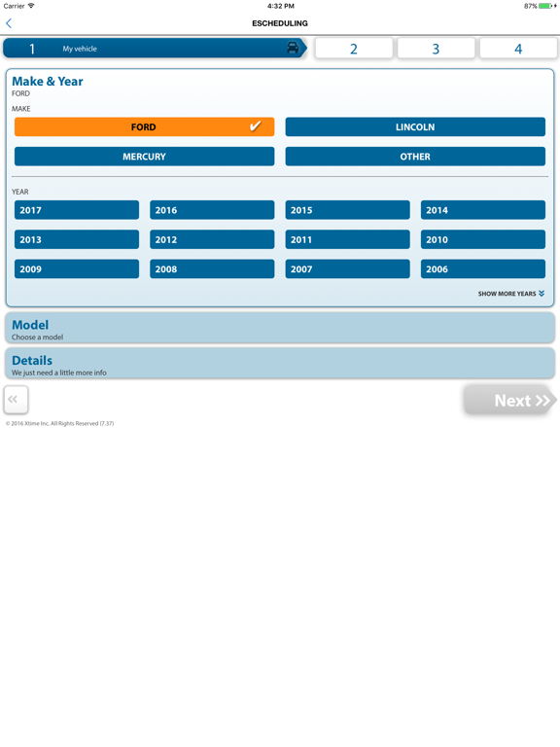Pick the 2012 year button
Screen dimensions: 560x747
tap(212, 239)
